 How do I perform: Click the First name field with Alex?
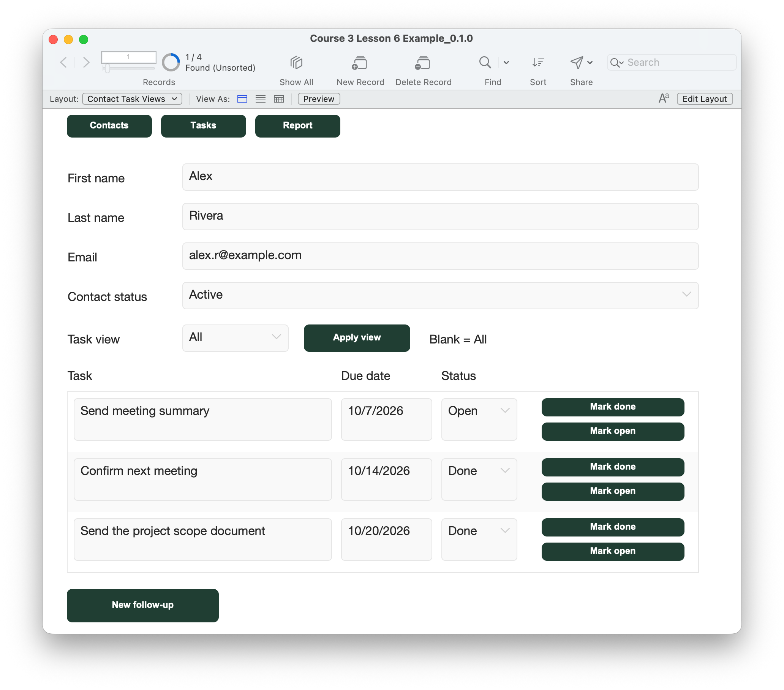440,177
